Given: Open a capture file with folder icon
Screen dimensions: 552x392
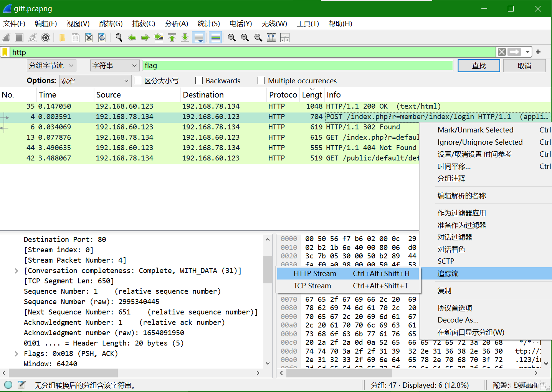Looking at the screenshot, I should [x=62, y=38].
